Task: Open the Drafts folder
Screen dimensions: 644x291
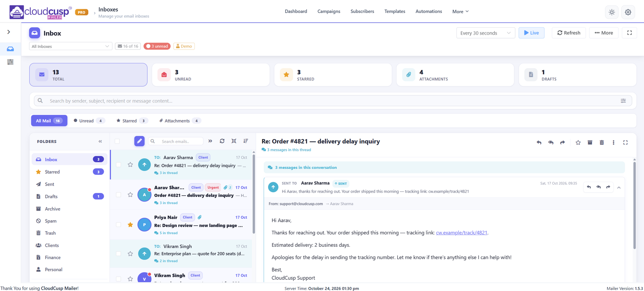Action: pyautogui.click(x=69, y=197)
